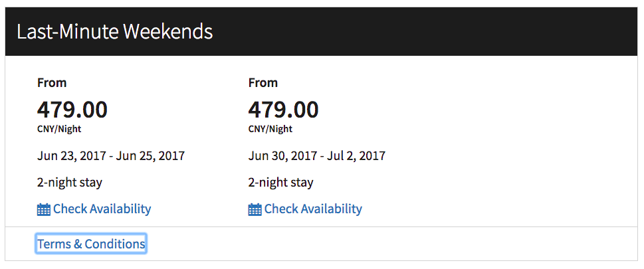Click the 2-night stay text under June 30 offer
The height and width of the screenshot is (269, 644).
coord(280,183)
